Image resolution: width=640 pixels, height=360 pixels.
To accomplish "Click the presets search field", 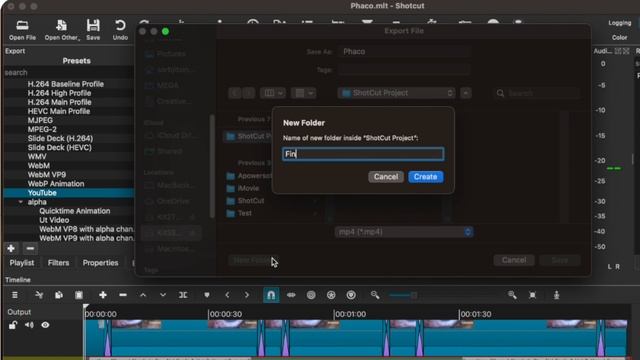I will click(x=69, y=73).
